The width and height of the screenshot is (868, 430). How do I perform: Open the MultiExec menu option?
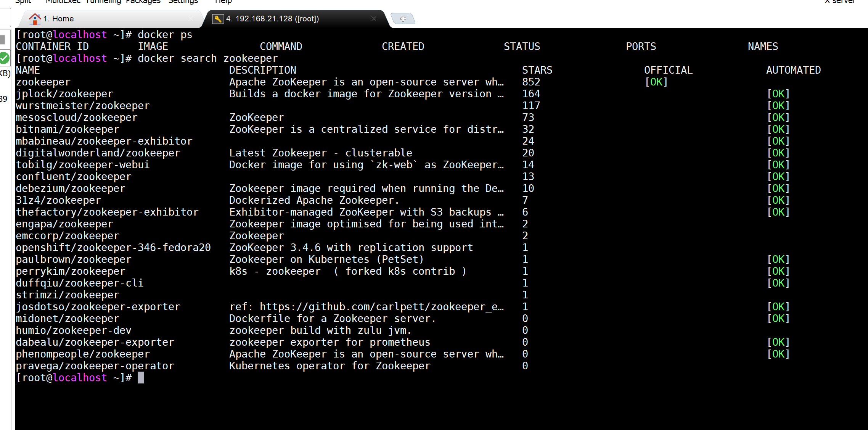(x=63, y=2)
